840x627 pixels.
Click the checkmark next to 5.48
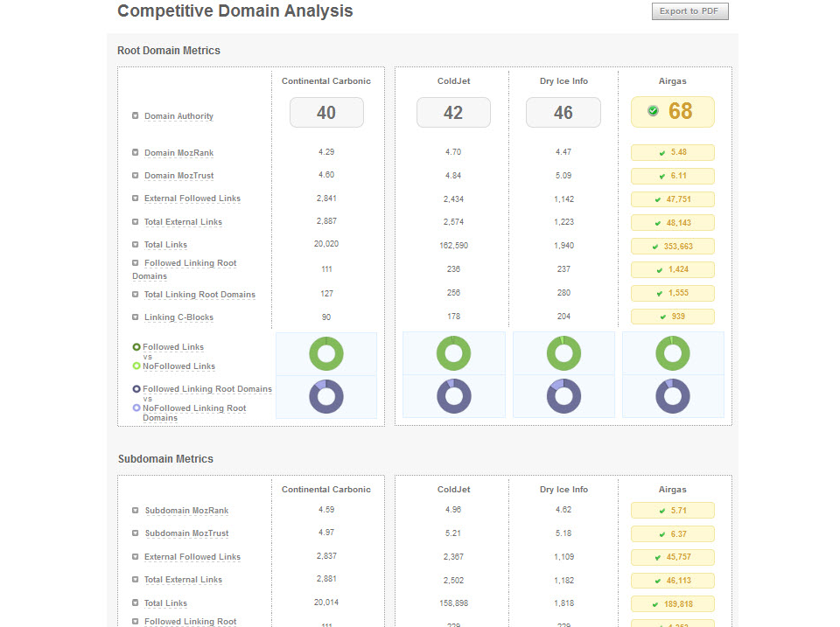coord(662,153)
